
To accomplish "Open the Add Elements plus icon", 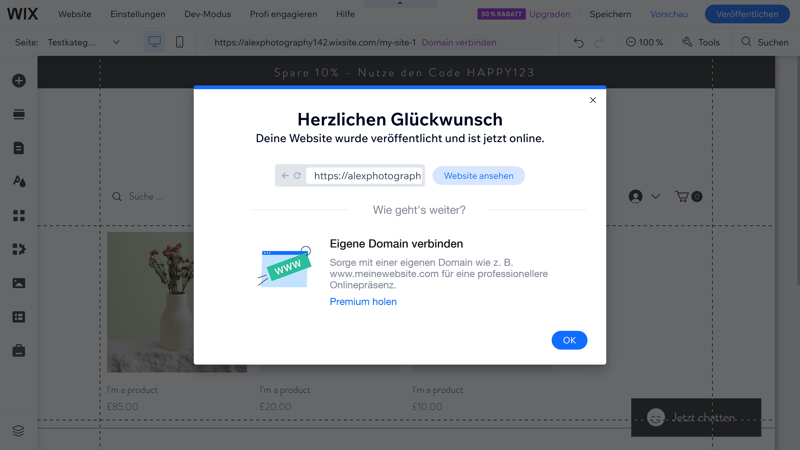I will pos(19,81).
